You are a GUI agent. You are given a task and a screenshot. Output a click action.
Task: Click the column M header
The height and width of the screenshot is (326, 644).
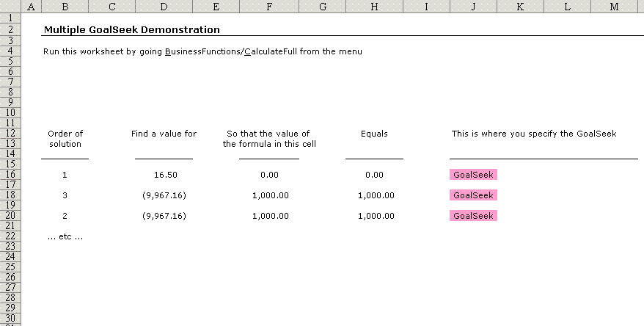pyautogui.click(x=614, y=6)
